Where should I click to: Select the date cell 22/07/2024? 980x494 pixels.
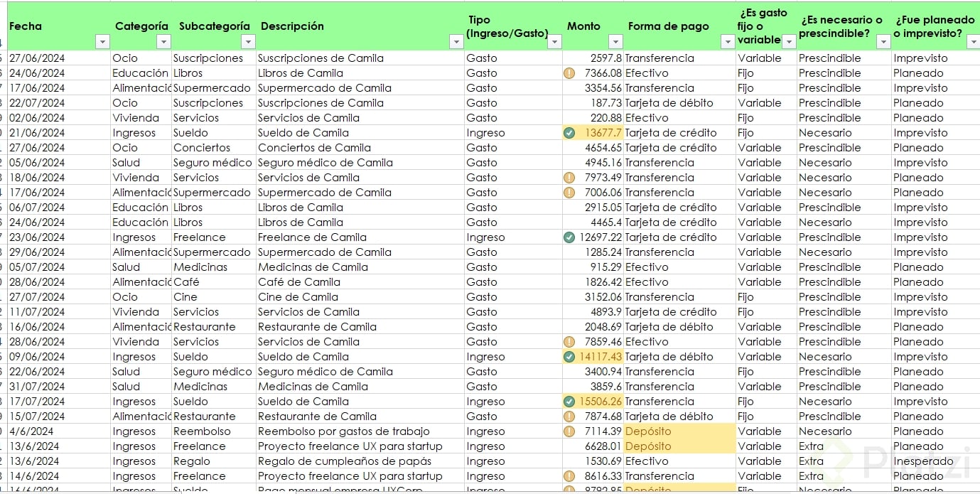[59, 103]
